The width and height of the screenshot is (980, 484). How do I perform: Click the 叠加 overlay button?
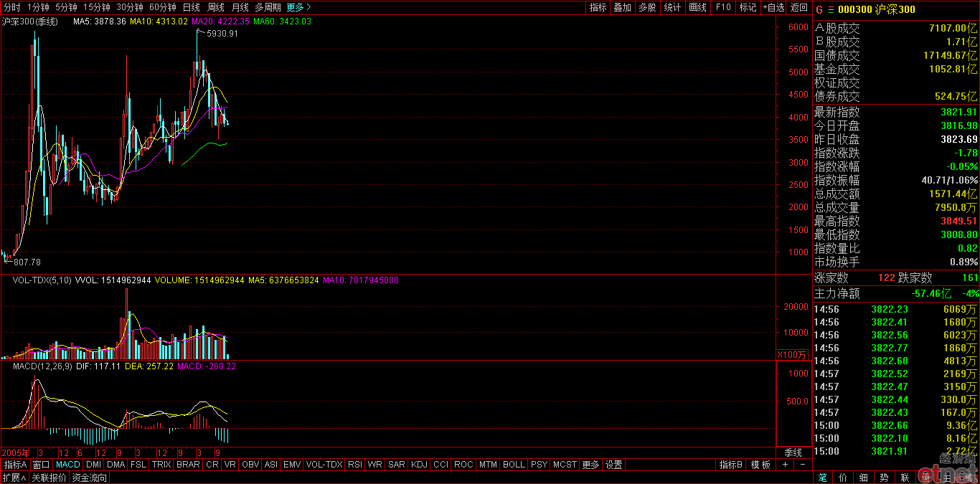623,7
